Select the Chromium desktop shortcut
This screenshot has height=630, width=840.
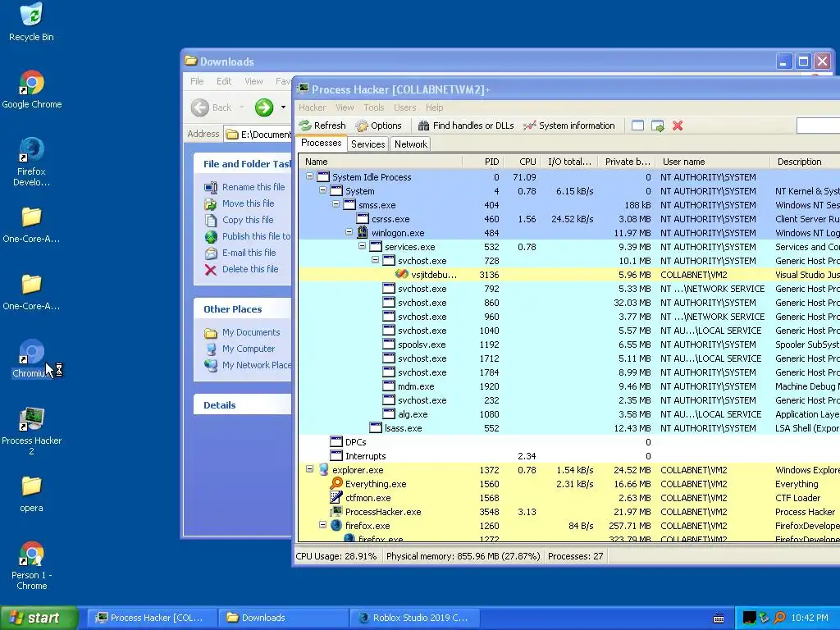point(31,358)
